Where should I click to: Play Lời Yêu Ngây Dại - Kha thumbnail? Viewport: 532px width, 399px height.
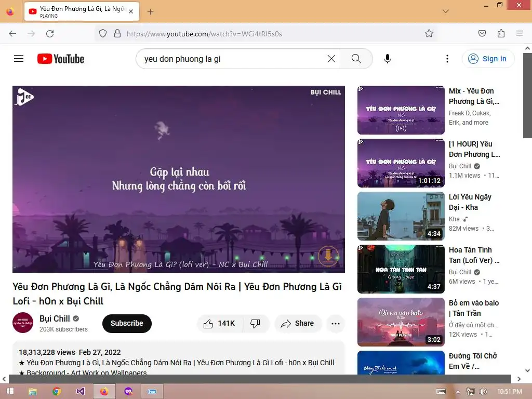pos(401,216)
